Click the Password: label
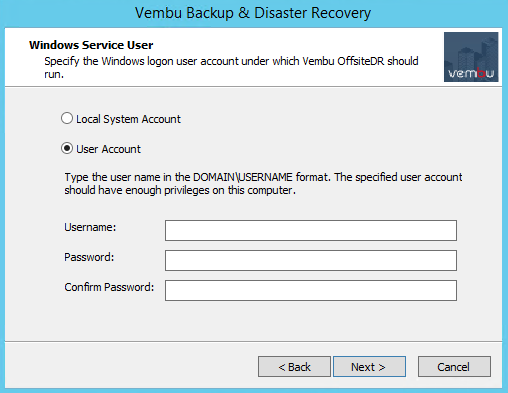Viewport: 508px width, 393px height. [x=89, y=257]
